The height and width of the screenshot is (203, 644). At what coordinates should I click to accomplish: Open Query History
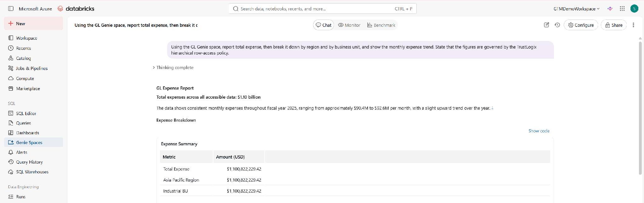tap(34, 162)
